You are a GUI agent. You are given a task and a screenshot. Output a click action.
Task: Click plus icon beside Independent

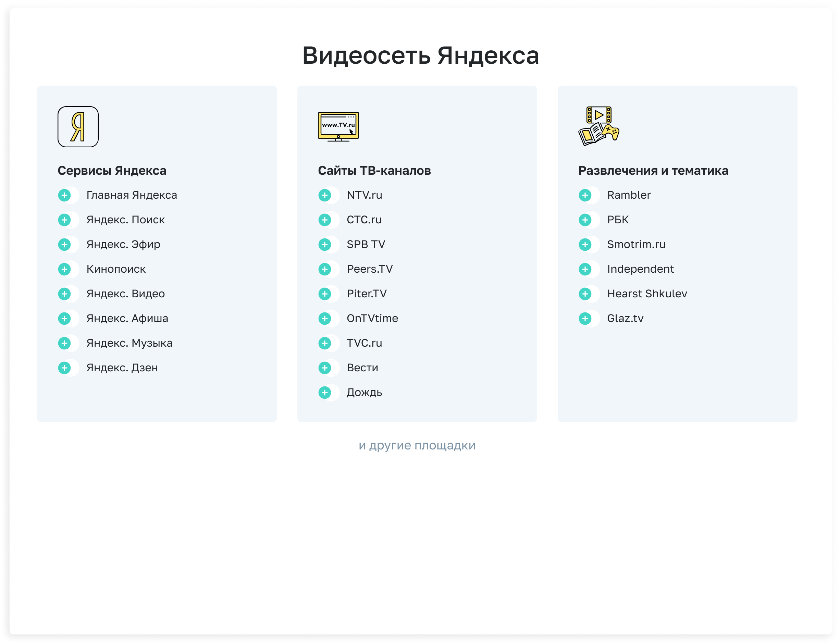(585, 269)
